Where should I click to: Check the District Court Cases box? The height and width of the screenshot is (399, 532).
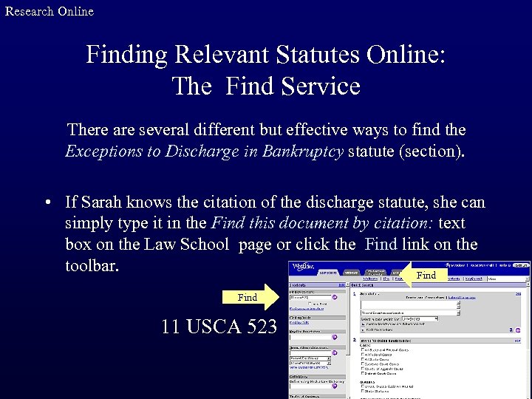[363, 373]
